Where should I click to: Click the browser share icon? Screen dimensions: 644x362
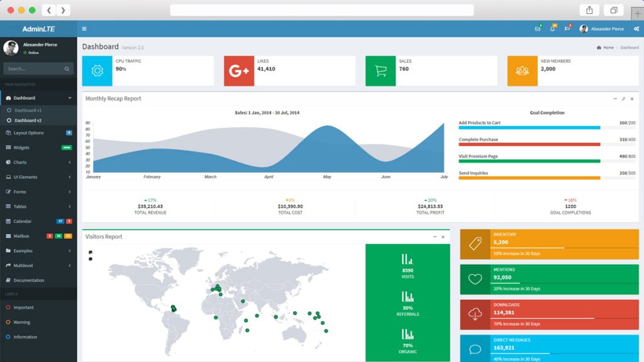[589, 10]
